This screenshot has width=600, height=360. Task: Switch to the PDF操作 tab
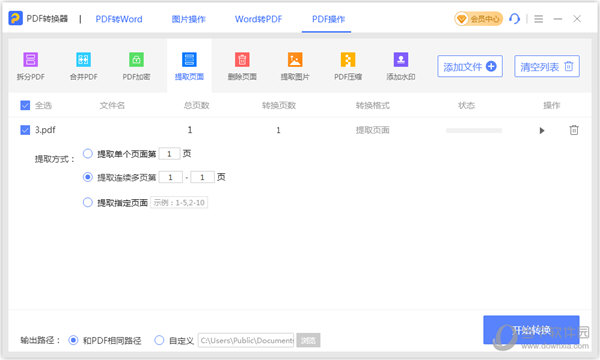[328, 19]
